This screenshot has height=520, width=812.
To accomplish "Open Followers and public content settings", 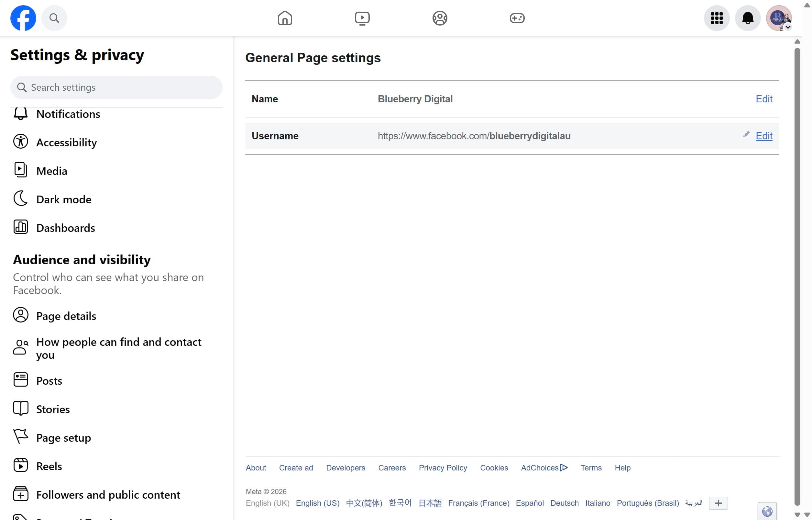I will (x=116, y=495).
